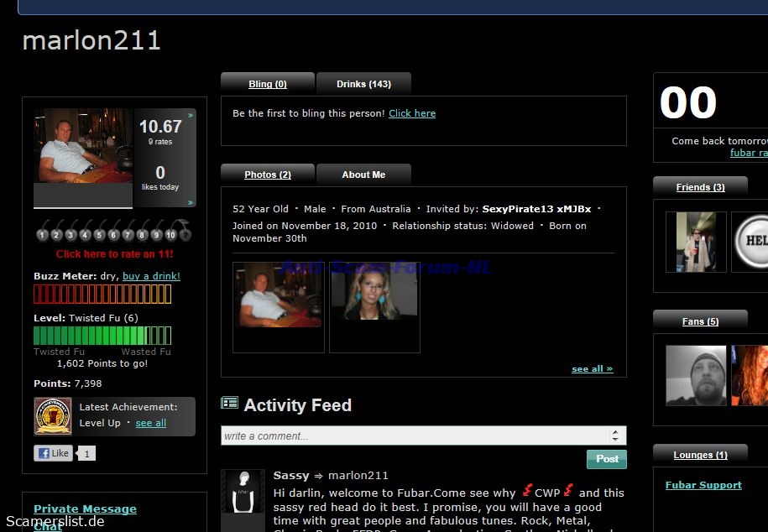This screenshot has height=532, width=768.
Task: Expand likes panel with bottom arrow
Action: tap(191, 202)
